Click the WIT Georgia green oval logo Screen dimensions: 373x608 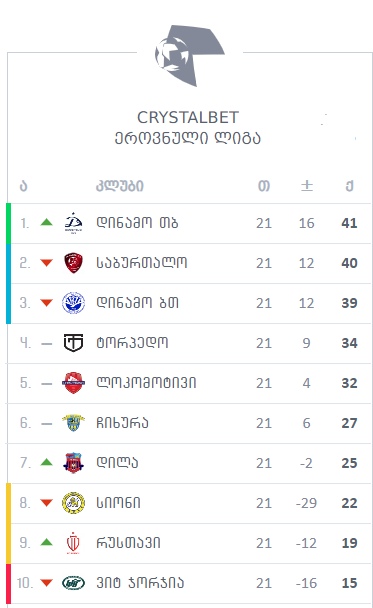click(73, 583)
